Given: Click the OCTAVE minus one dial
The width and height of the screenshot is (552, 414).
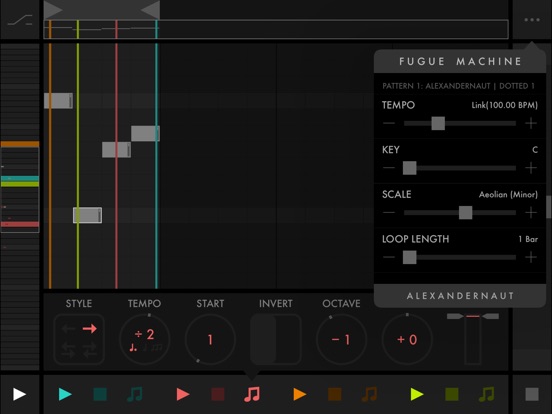Looking at the screenshot, I should 341,339.
